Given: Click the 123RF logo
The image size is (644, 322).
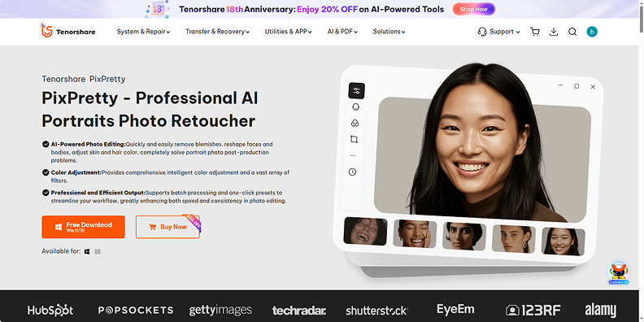Looking at the screenshot, I should tap(533, 310).
